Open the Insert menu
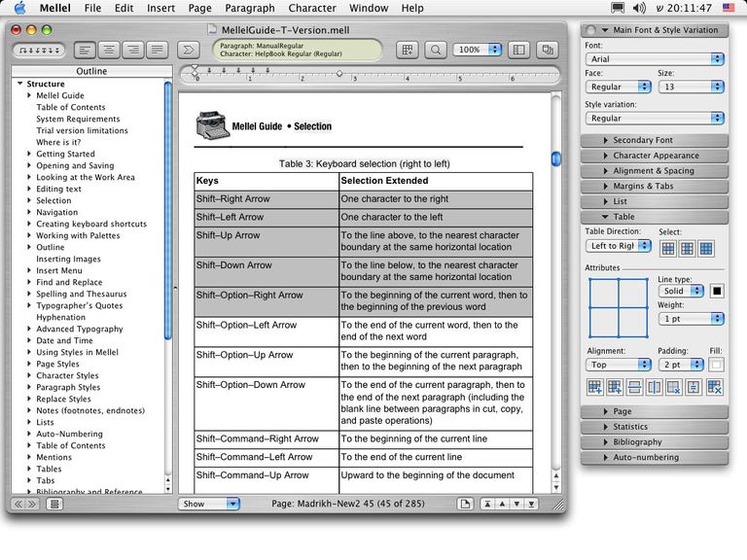This screenshot has height=560, width=747. (160, 8)
